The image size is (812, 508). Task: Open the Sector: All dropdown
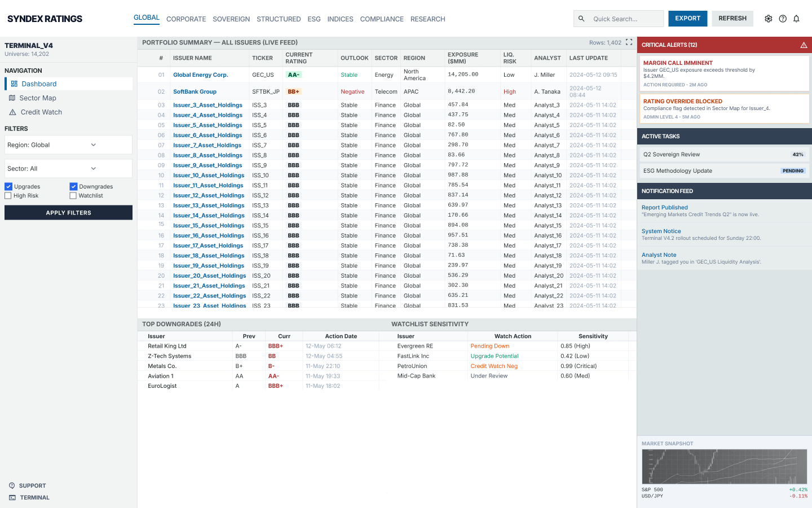click(x=68, y=169)
